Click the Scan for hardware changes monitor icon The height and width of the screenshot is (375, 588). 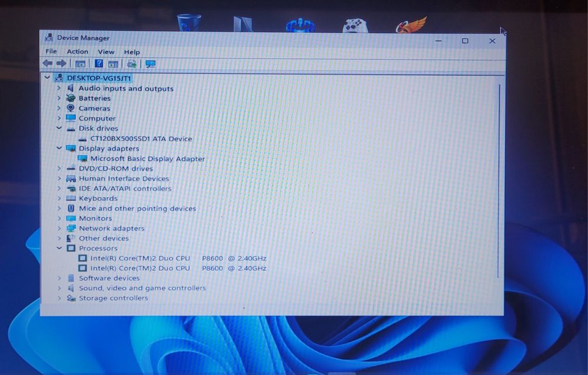click(x=151, y=63)
